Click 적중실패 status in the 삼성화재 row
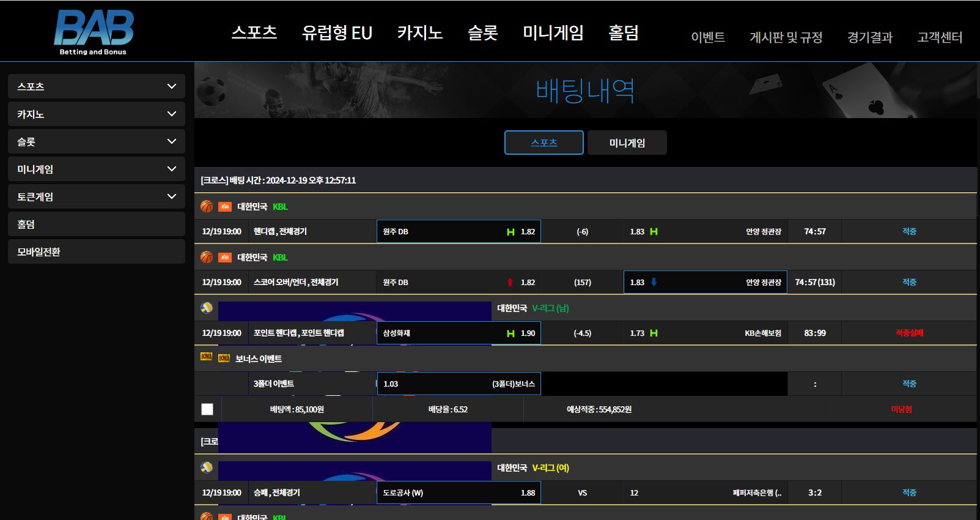980x520 pixels. click(909, 333)
